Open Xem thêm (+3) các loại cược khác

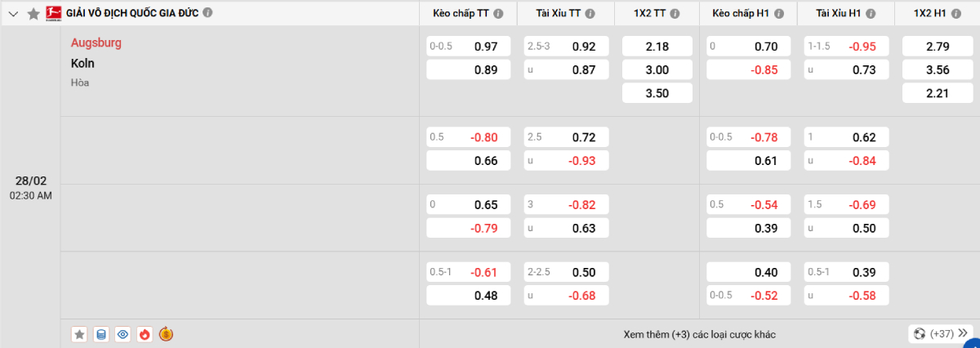click(x=698, y=334)
